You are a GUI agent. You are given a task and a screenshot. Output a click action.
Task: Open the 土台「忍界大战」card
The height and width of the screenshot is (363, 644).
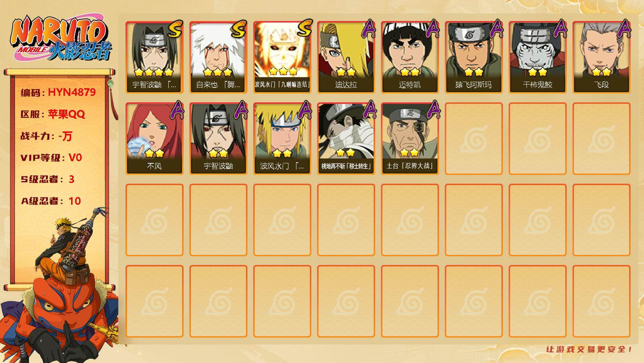click(410, 139)
